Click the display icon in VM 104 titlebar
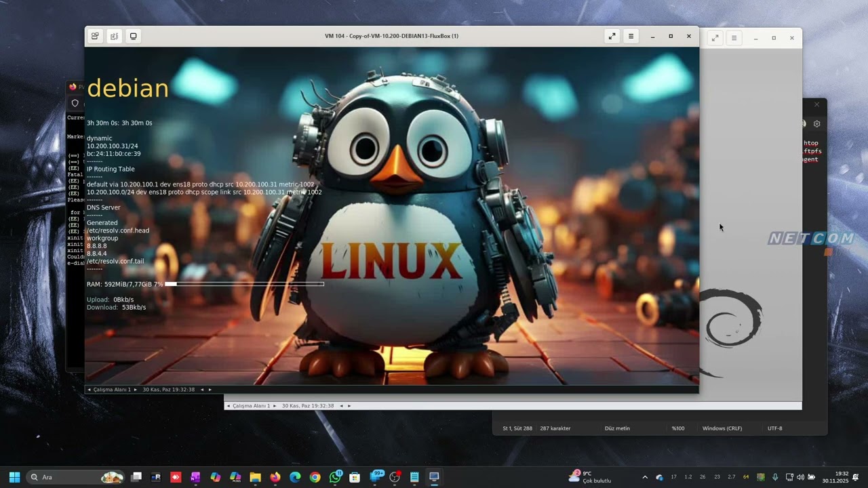Screen dimensions: 868x488 click(x=134, y=37)
